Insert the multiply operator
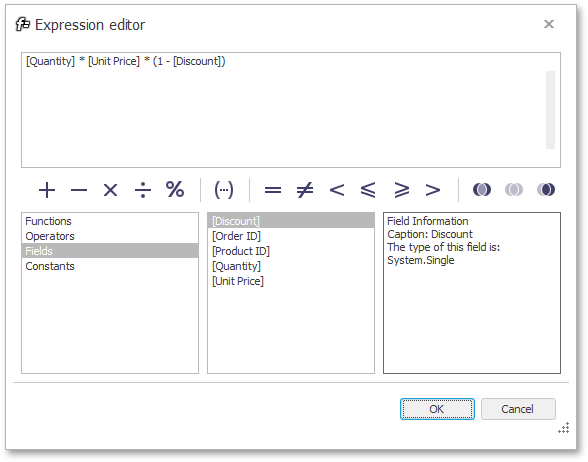 coord(110,190)
